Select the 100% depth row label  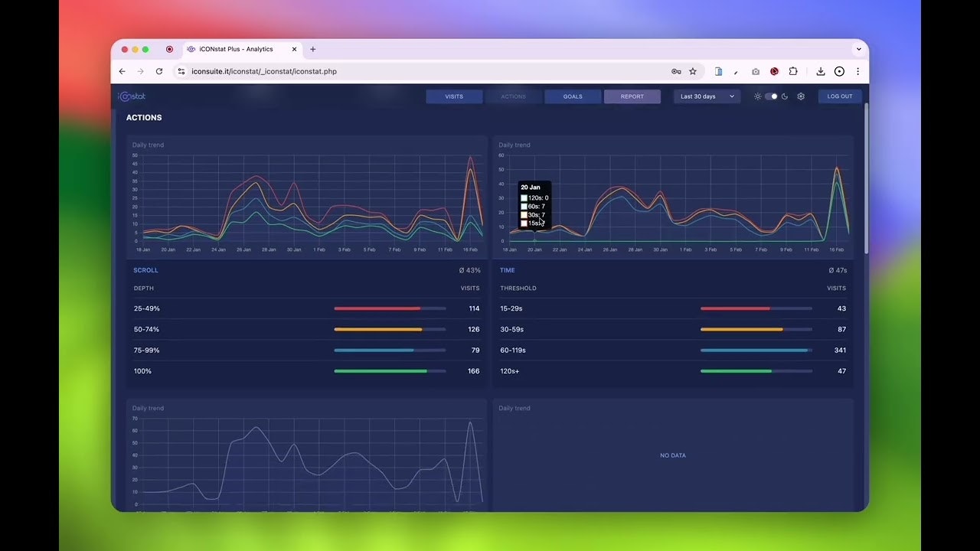(x=142, y=371)
